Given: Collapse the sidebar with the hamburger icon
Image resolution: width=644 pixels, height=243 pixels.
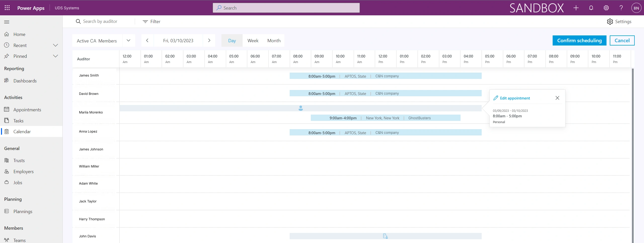Looking at the screenshot, I should (x=7, y=22).
